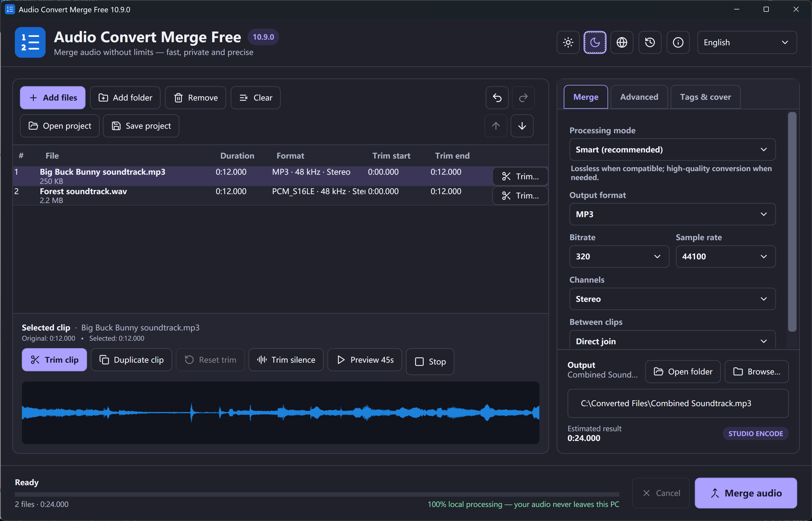
Task: Expand Processing mode Smart dropdown
Action: point(672,150)
